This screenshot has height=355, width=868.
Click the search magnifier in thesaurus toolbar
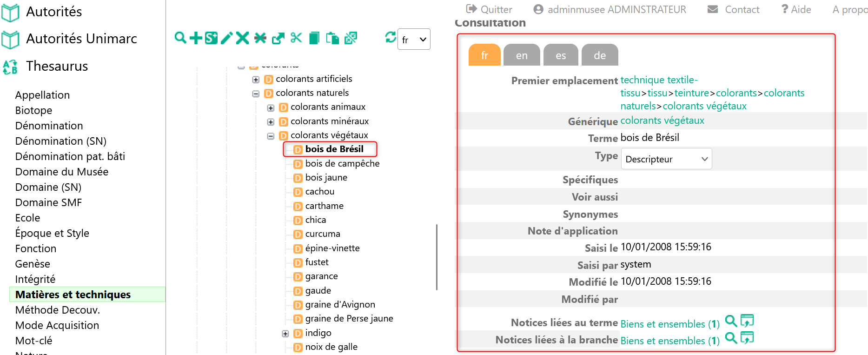[180, 38]
